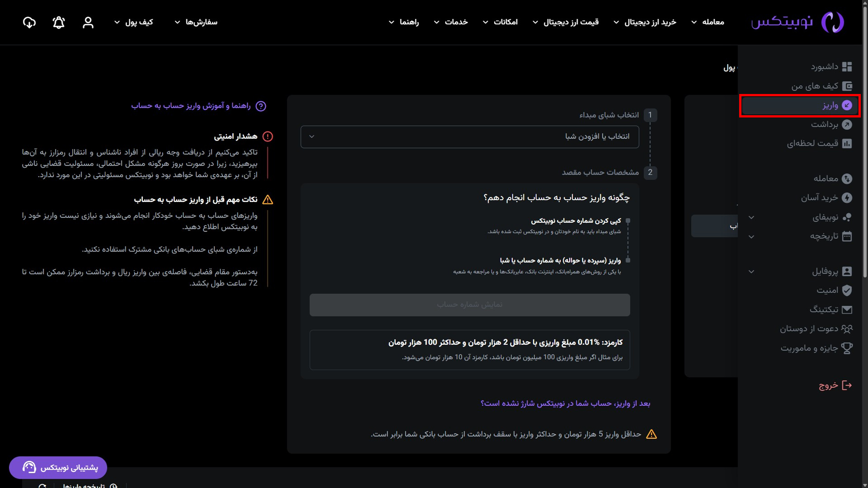Click the headset icon in support button
The width and height of the screenshot is (868, 488).
tap(29, 467)
